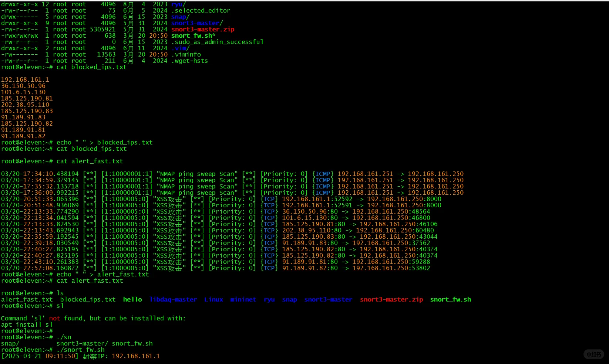609x364 pixels.
Task: Click destination 192.168.161.250:59288
Action: click(391, 262)
